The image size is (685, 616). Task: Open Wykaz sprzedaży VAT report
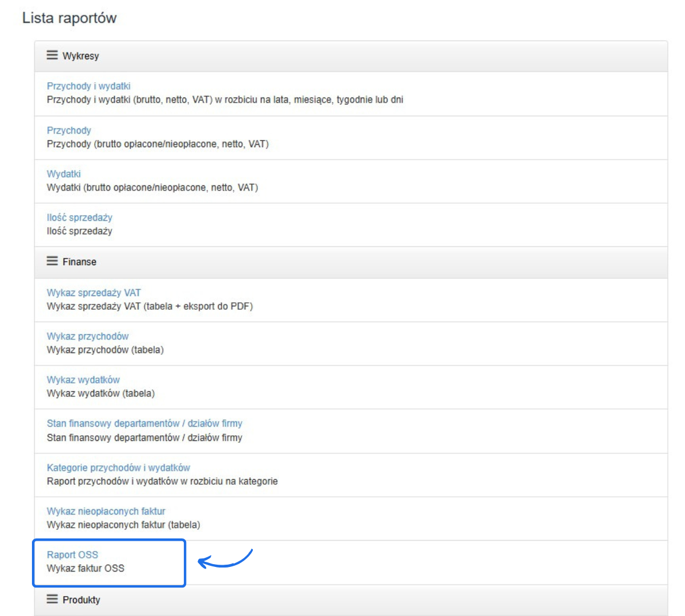(94, 293)
